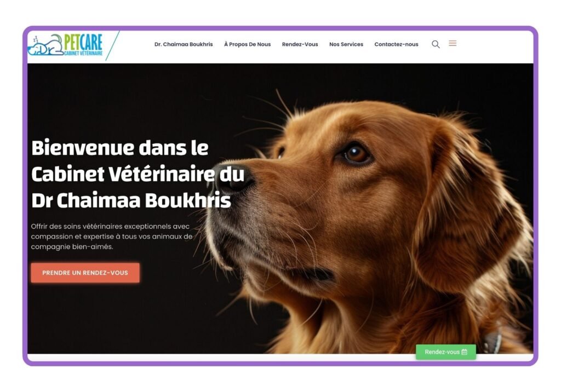
Task: Open the hamburger menu icon
Action: pyautogui.click(x=453, y=43)
